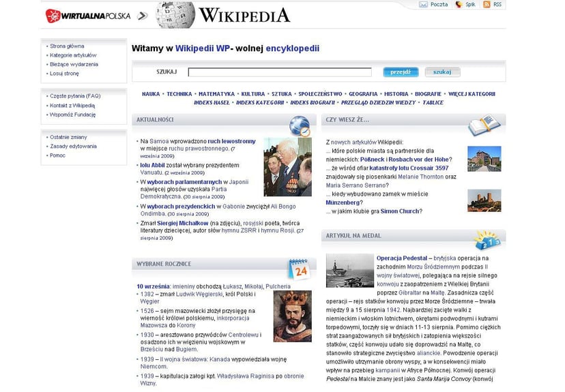The height and width of the screenshot is (392, 565).
Task: Open Ostatnie zmiany link
Action: click(68, 137)
